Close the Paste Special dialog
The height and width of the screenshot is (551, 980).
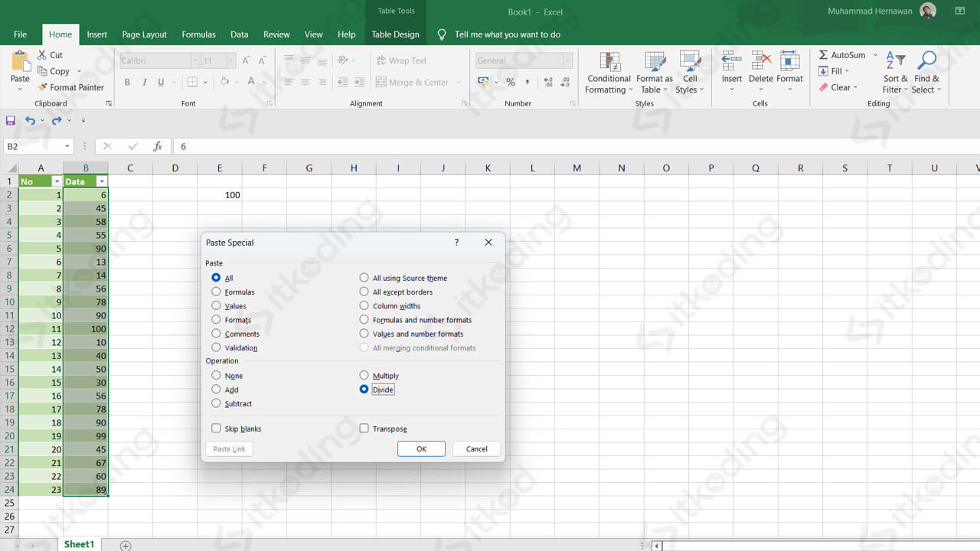click(488, 242)
